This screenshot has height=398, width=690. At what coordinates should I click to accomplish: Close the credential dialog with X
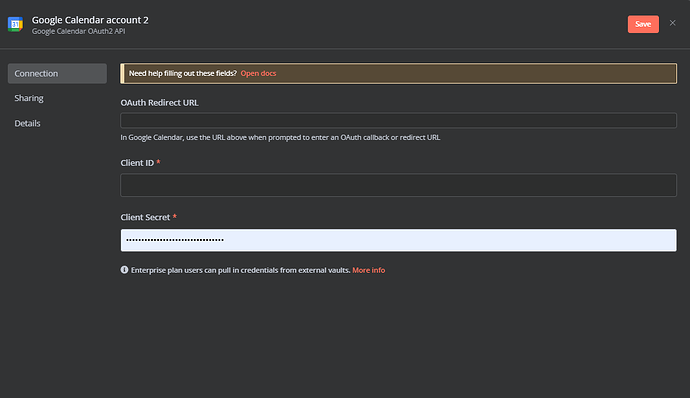[672, 23]
